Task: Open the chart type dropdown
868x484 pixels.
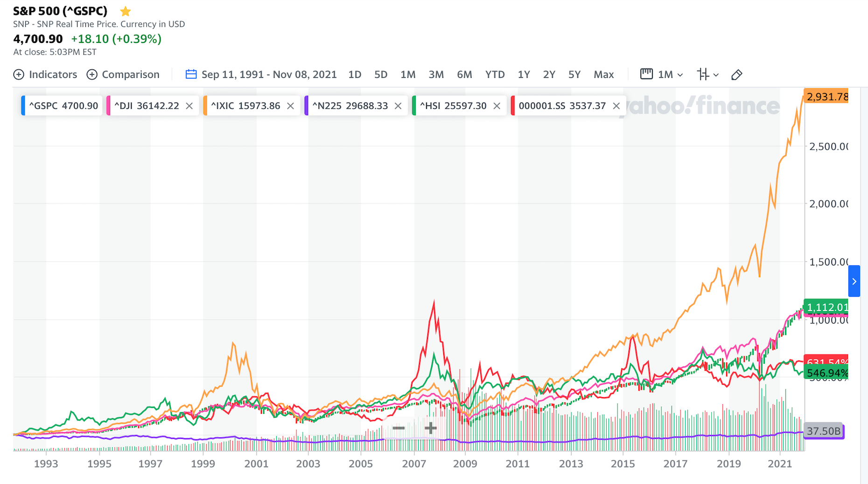Action: coord(707,74)
